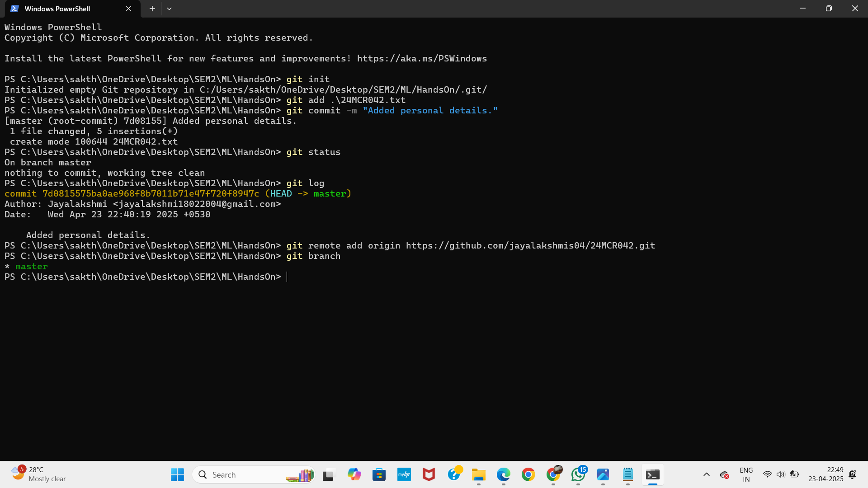Open the Photos app from taskbar
This screenshot has height=488, width=868.
(x=603, y=474)
